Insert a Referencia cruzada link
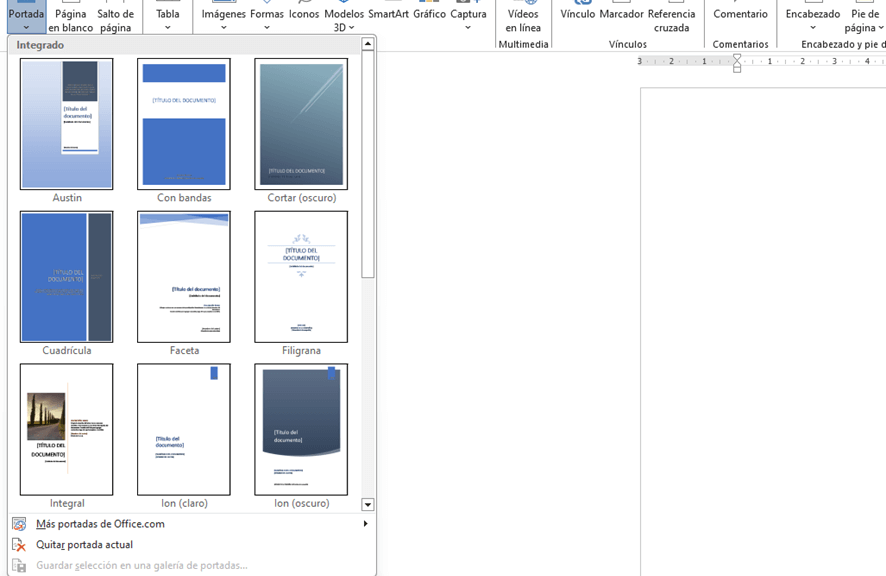This screenshot has height=576, width=886. coord(671,20)
